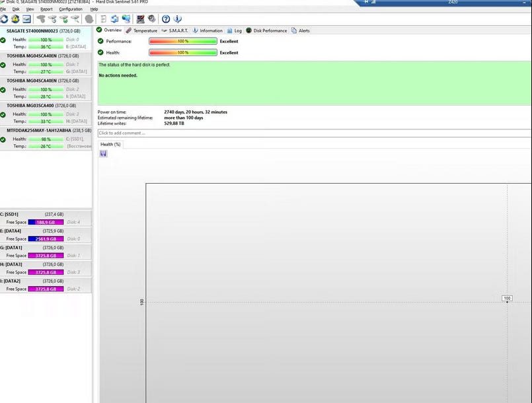Select the Health (%) graph tab
The image size is (532, 403).
click(x=110, y=144)
